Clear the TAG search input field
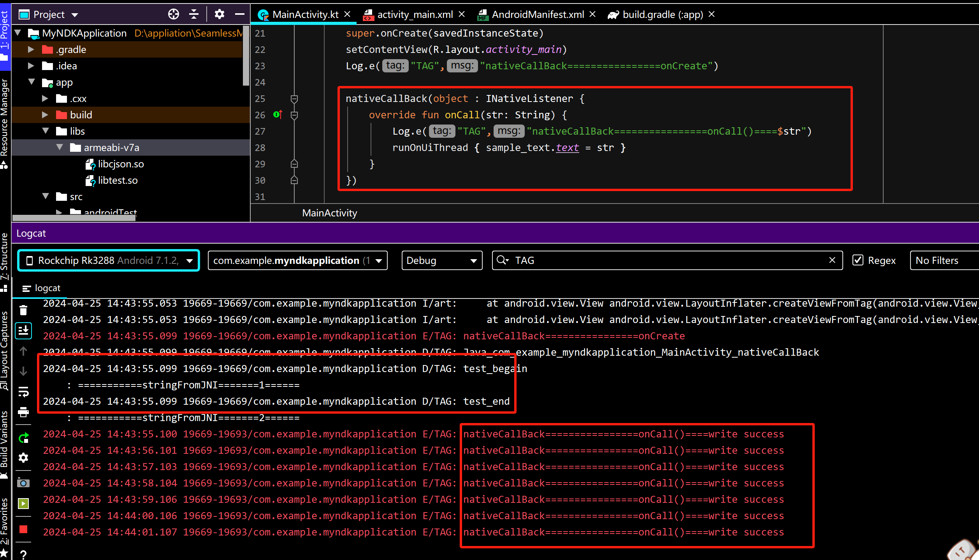This screenshot has width=979, height=560. click(832, 260)
